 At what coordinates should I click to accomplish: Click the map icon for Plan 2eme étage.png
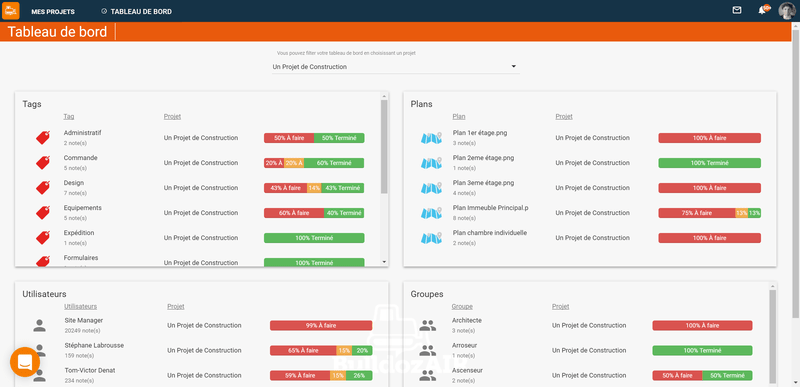tap(431, 163)
